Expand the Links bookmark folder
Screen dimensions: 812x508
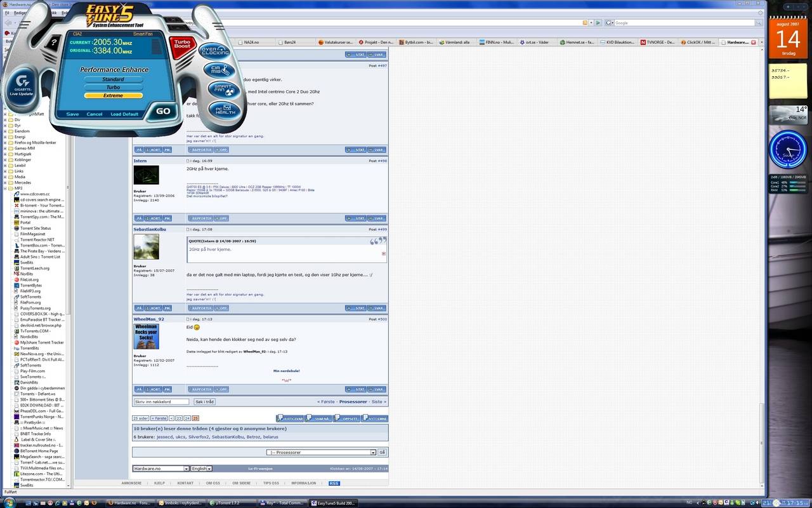[6, 171]
